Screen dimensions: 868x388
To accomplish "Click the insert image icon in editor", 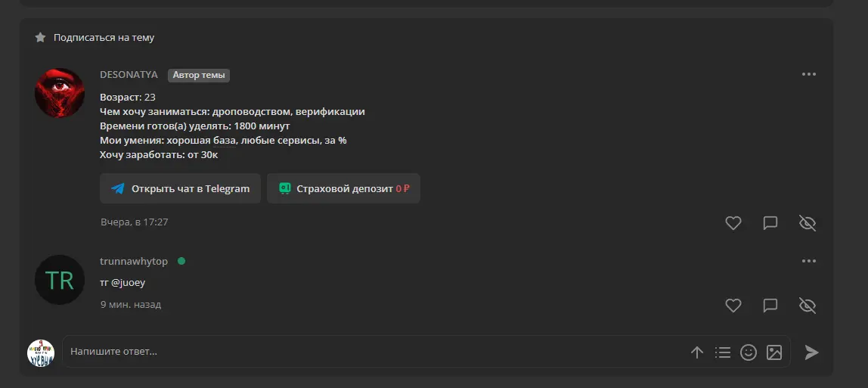I will [x=774, y=352].
